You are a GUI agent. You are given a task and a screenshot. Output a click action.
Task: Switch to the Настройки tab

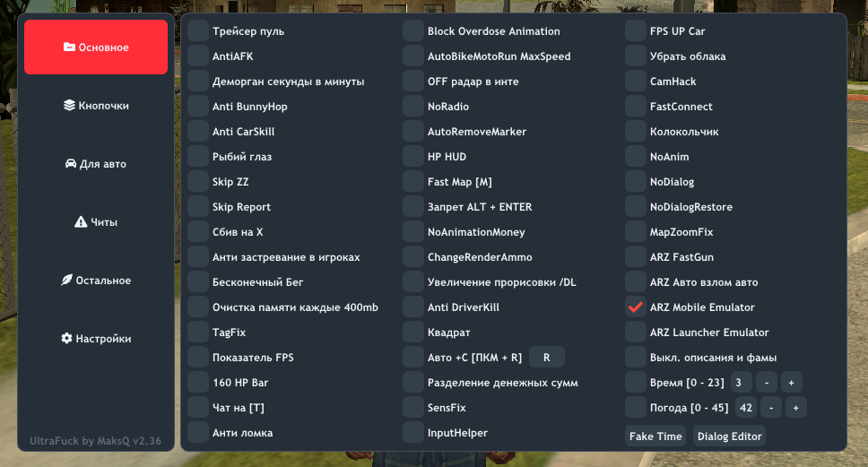[x=96, y=339]
